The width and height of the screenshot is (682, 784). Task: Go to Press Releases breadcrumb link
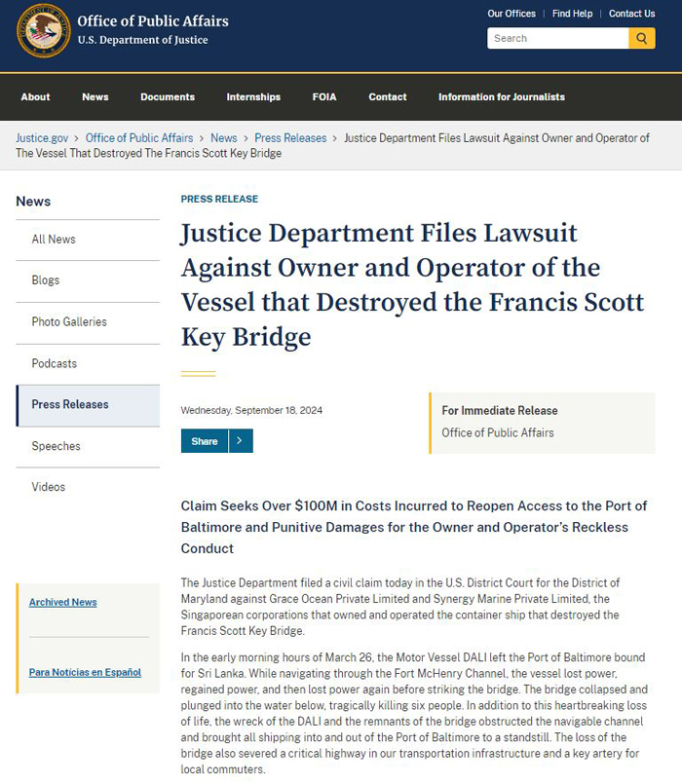(290, 138)
